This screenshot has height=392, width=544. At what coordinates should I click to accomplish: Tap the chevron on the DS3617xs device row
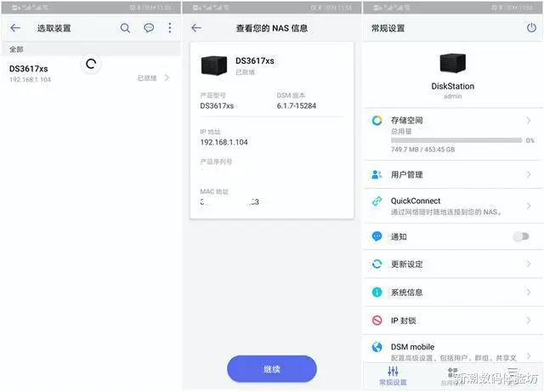pyautogui.click(x=167, y=77)
